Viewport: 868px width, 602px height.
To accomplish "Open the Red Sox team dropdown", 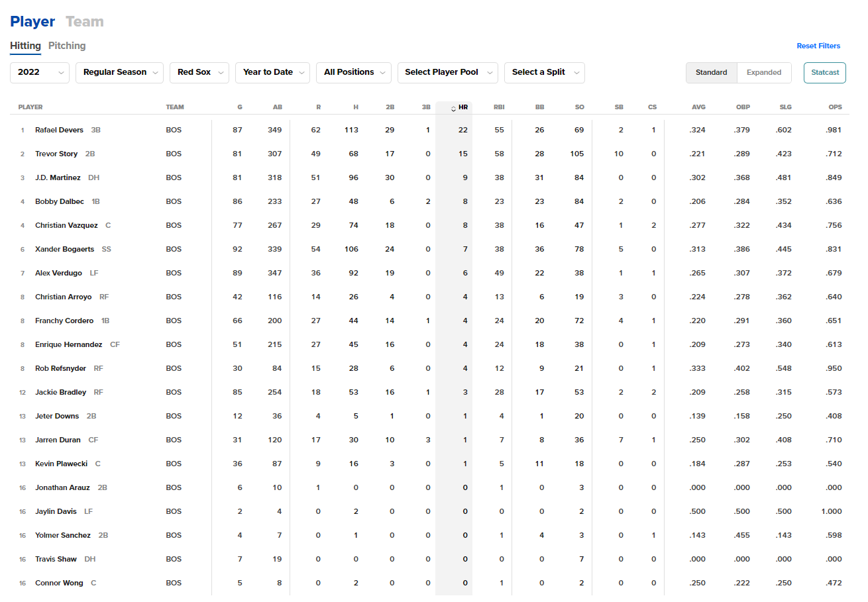I will [199, 72].
